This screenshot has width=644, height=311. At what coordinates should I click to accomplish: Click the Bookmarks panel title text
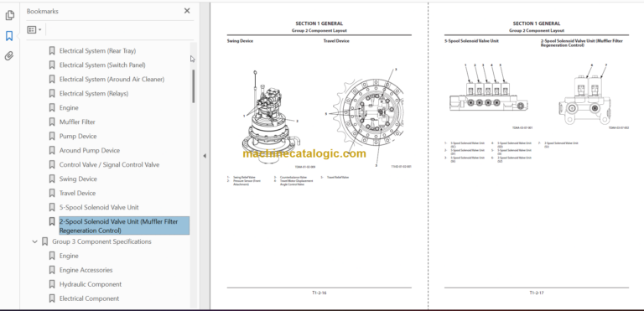point(42,11)
